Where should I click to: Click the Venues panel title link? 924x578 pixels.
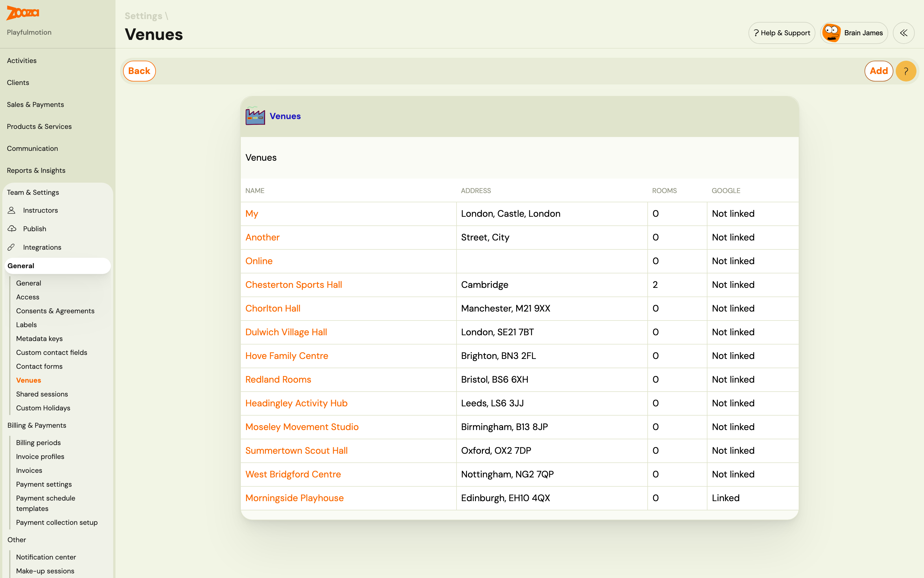[285, 116]
